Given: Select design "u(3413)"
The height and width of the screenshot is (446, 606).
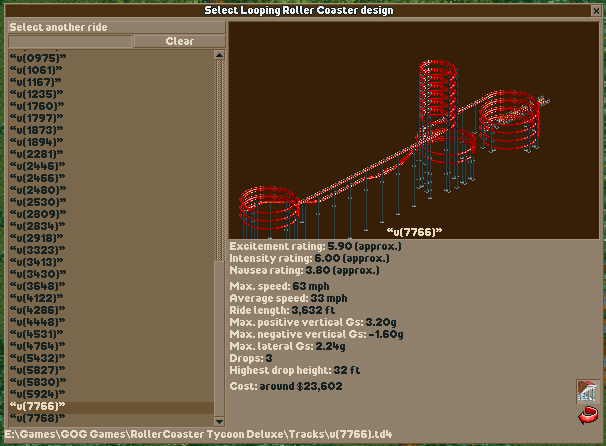Looking at the screenshot, I should pyautogui.click(x=111, y=262).
